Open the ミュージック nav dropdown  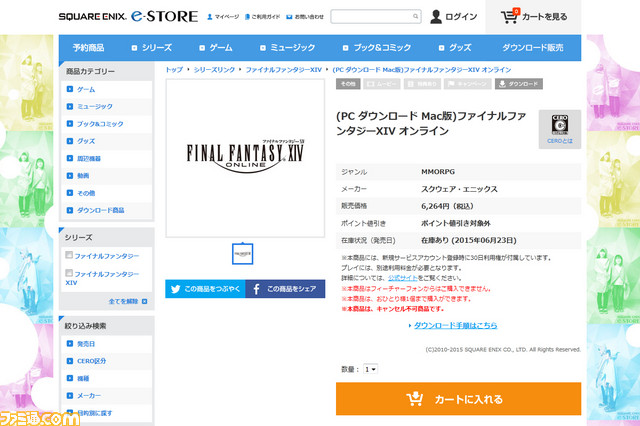point(288,48)
